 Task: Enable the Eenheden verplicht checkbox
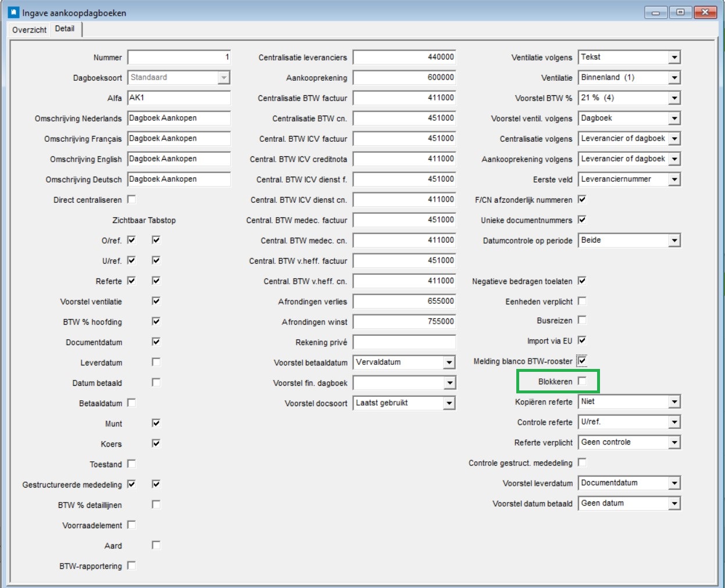(582, 301)
